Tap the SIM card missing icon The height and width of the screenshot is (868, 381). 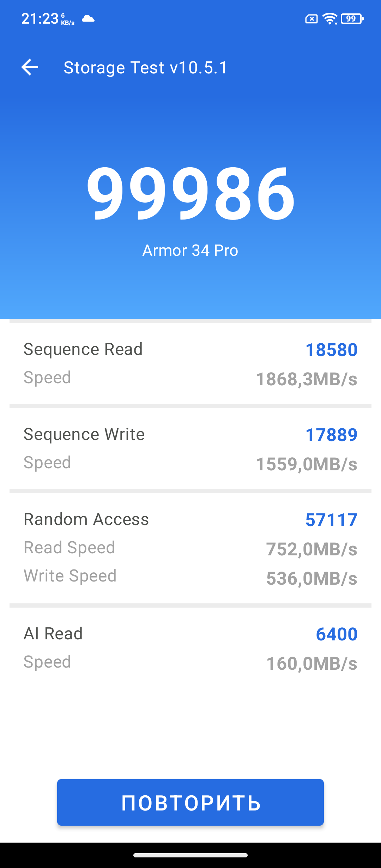[311, 19]
